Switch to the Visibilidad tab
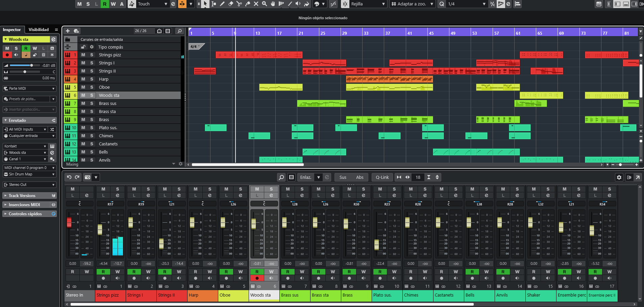 pyautogui.click(x=39, y=30)
